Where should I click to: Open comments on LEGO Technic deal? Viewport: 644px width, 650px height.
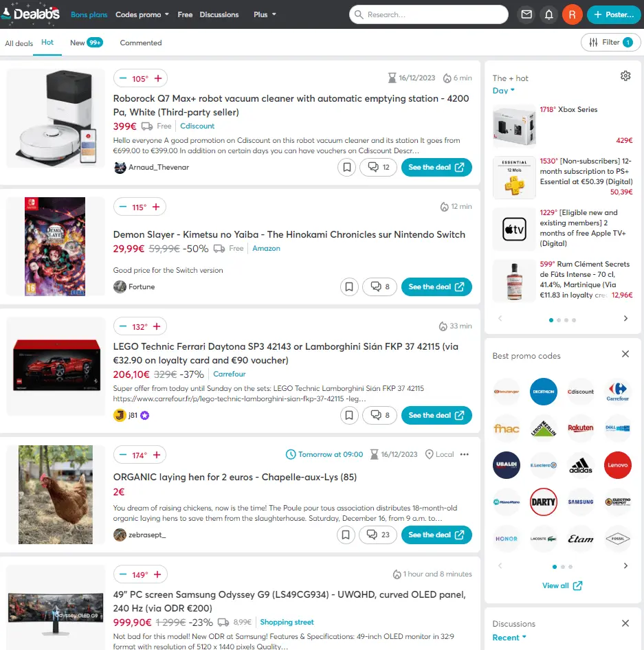pos(379,416)
